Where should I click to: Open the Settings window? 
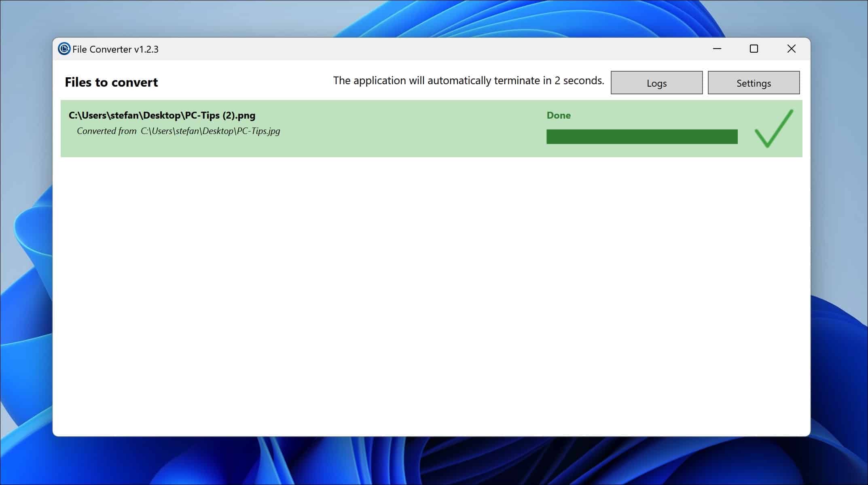(754, 82)
